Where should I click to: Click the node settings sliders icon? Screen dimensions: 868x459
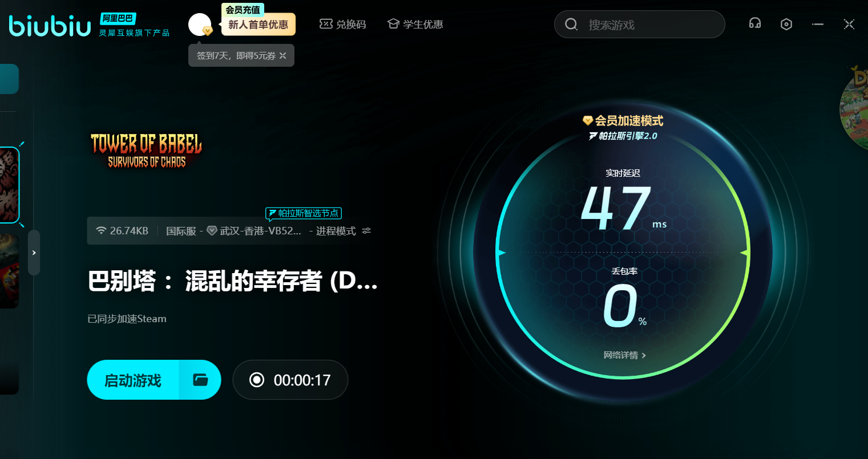366,231
